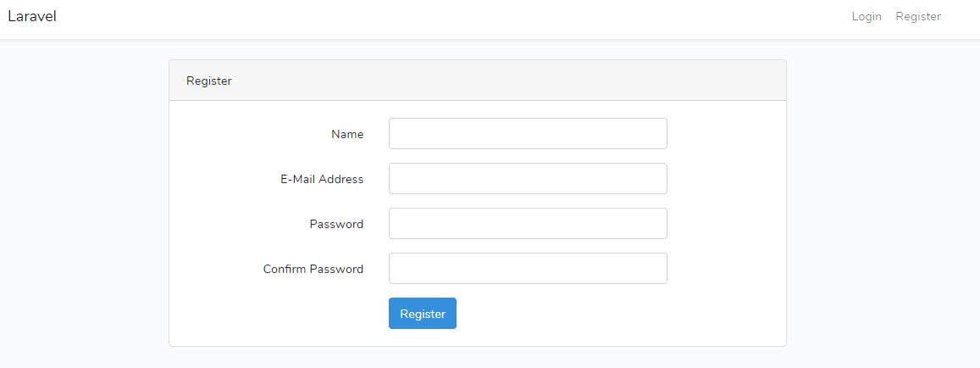Select the Register link in top navbar
Screen dimensions: 980x368
pos(918,17)
